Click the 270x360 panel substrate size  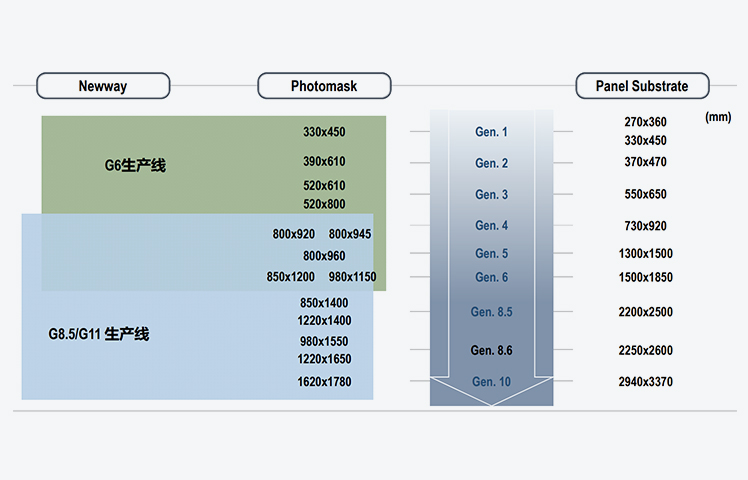click(x=645, y=122)
